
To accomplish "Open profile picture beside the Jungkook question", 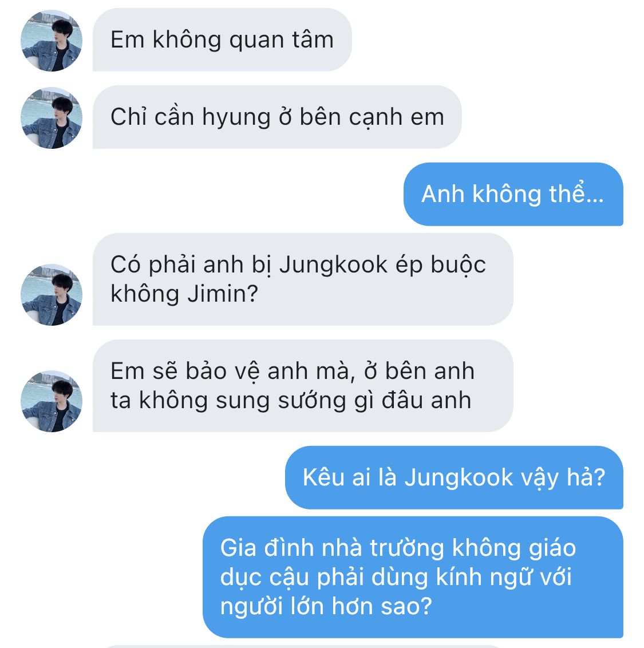I will 52,295.
